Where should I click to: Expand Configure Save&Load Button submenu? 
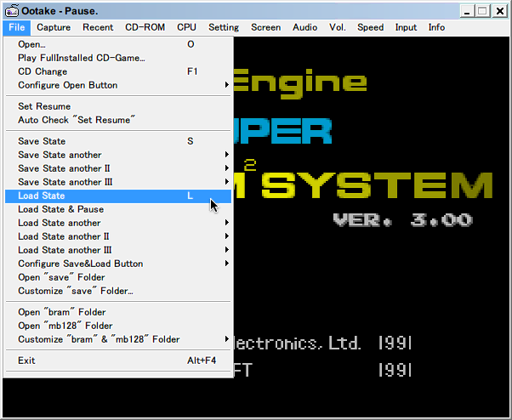(x=118, y=264)
